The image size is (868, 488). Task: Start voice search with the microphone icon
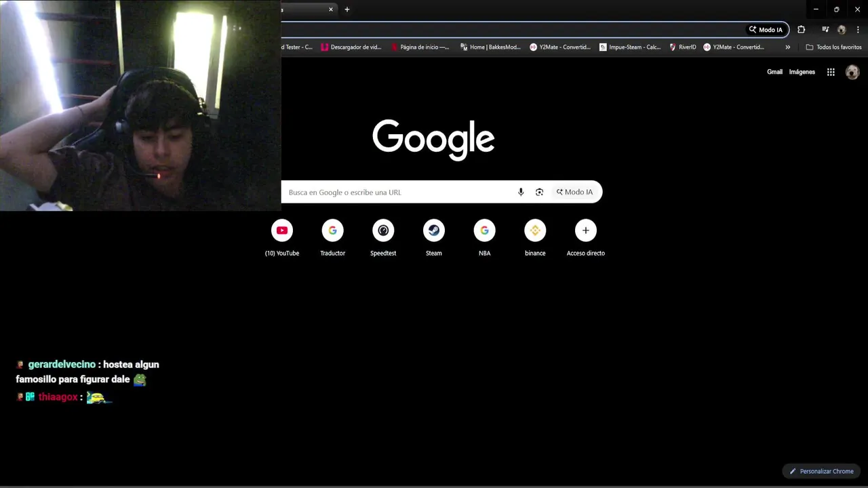(521, 192)
